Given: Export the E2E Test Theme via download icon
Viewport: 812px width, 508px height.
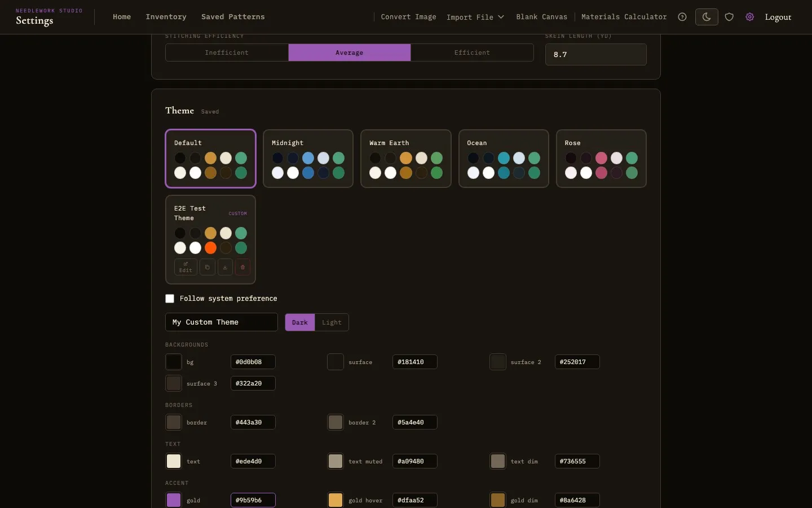Looking at the screenshot, I should coord(224,268).
